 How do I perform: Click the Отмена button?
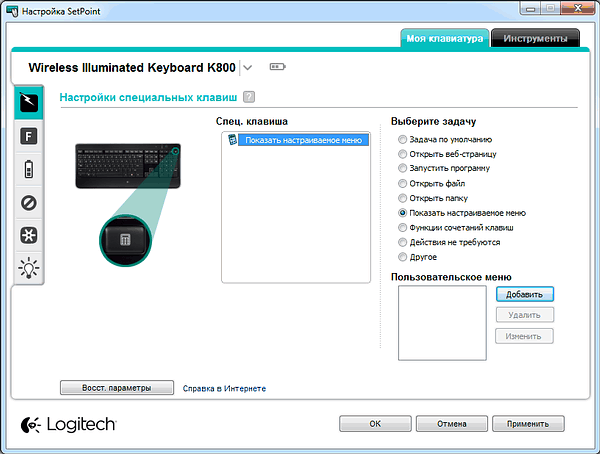coord(452,424)
